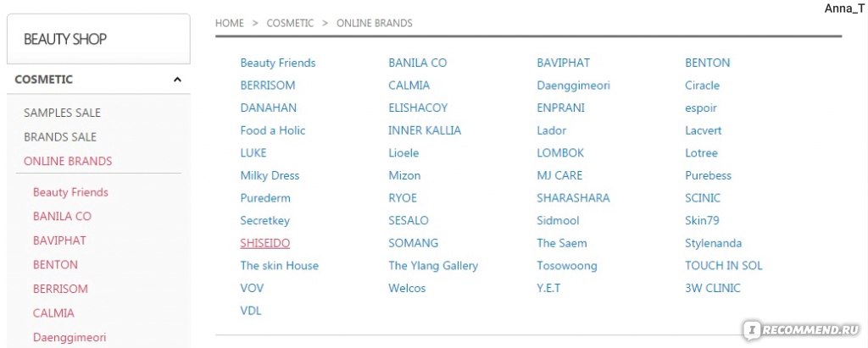The width and height of the screenshot is (868, 348).
Task: Open the Skin79 brand link
Action: point(702,221)
